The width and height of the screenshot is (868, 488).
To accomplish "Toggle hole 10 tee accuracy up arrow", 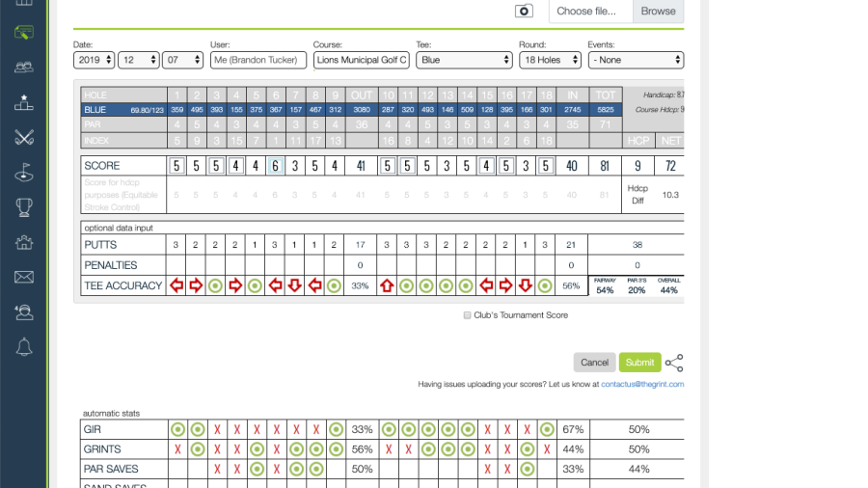I will [386, 285].
